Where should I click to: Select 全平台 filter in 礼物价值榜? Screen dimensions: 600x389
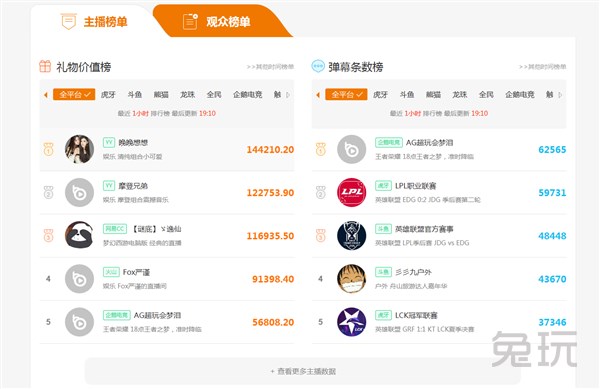click(74, 94)
